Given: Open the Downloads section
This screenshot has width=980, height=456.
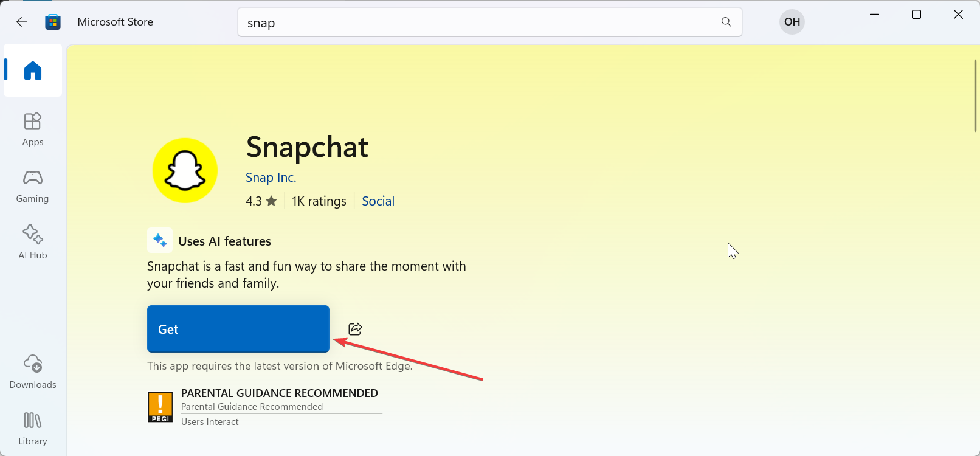Looking at the screenshot, I should click(33, 372).
